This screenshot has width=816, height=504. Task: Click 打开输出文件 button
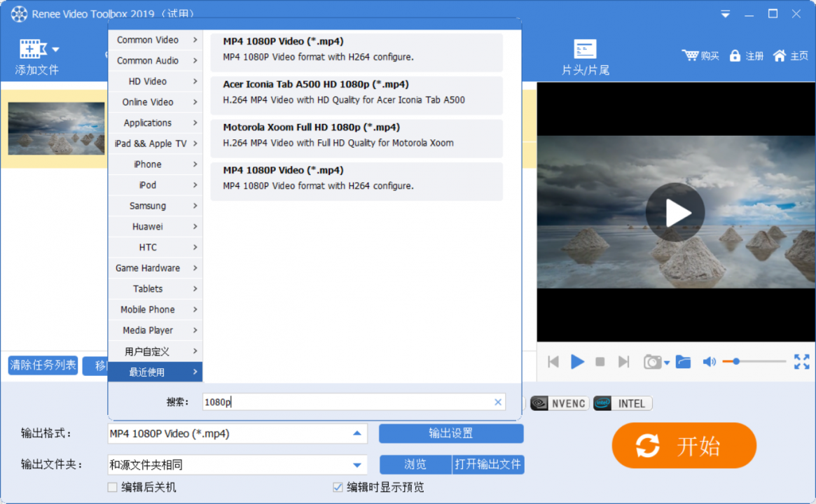click(x=487, y=465)
